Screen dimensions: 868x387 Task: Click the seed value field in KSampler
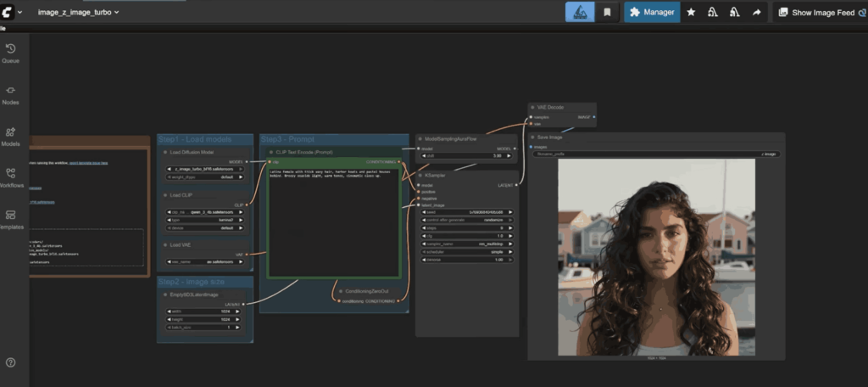[x=467, y=212]
